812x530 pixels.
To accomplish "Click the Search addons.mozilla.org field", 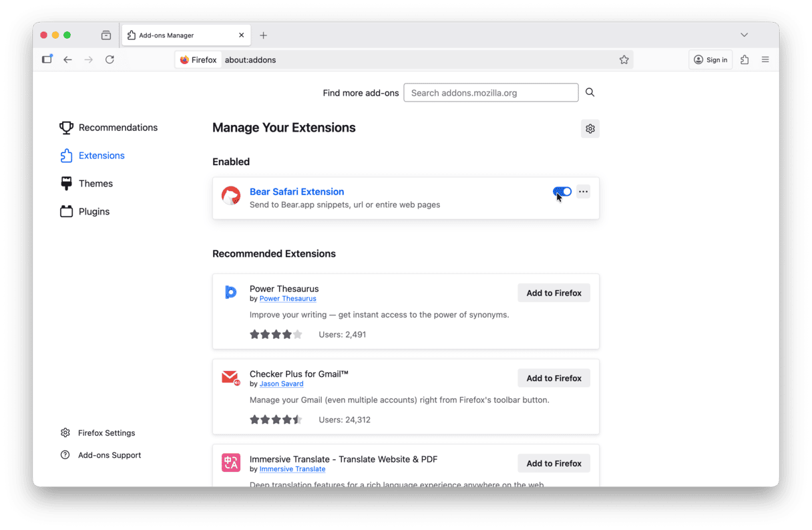I will (491, 92).
